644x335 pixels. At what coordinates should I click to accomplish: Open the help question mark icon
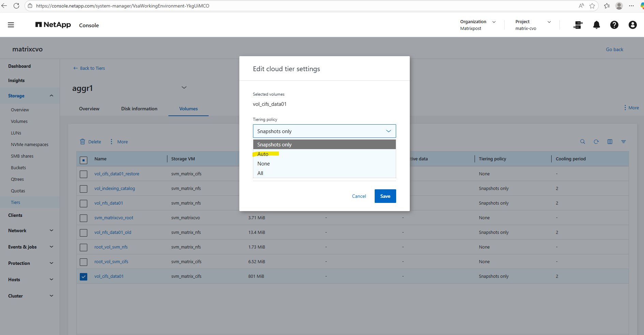(x=614, y=25)
